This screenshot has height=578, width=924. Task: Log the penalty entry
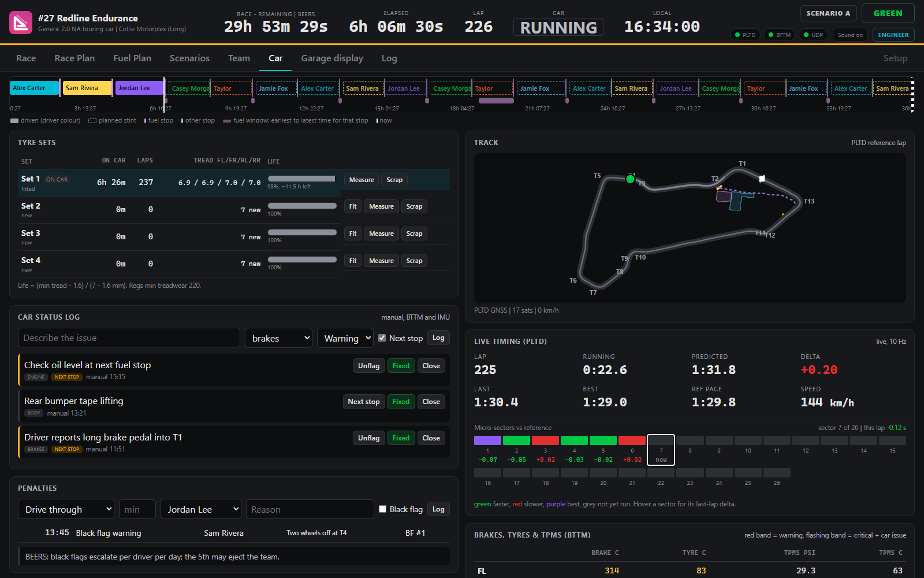pos(438,509)
